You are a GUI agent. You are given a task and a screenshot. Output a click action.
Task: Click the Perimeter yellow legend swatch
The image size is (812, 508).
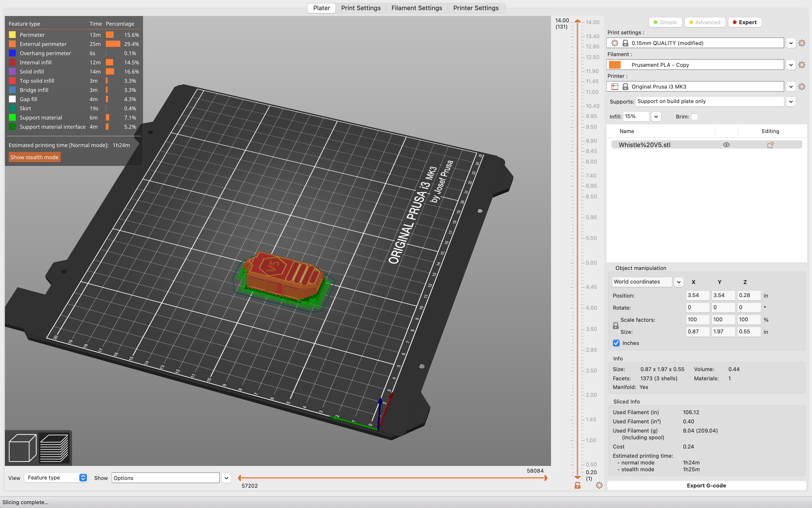[x=12, y=35]
